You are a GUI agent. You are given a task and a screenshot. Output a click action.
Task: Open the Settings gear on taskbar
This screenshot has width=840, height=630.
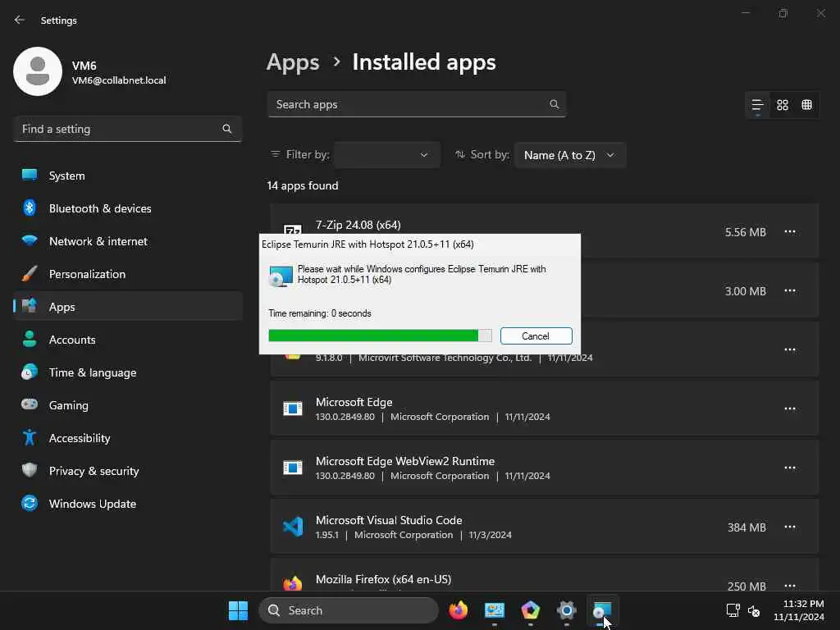[566, 610]
